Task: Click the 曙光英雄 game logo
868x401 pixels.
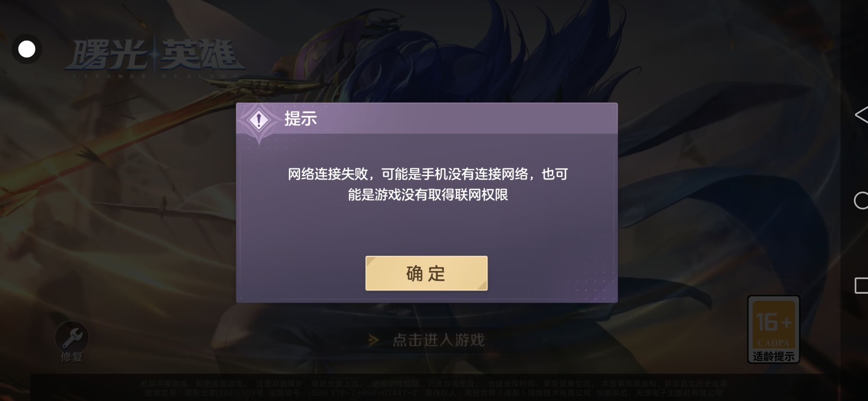Action: (154, 56)
